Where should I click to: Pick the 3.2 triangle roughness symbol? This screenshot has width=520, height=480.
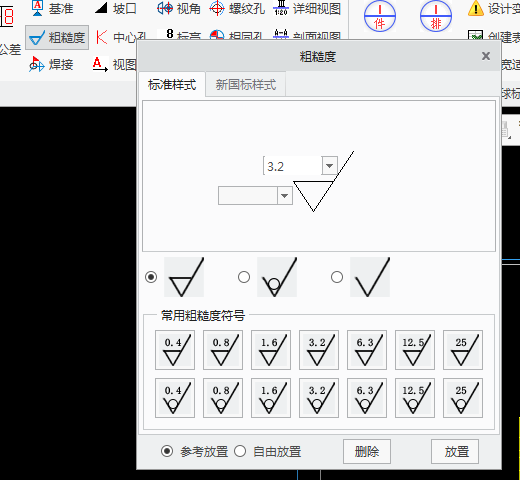pyautogui.click(x=319, y=350)
